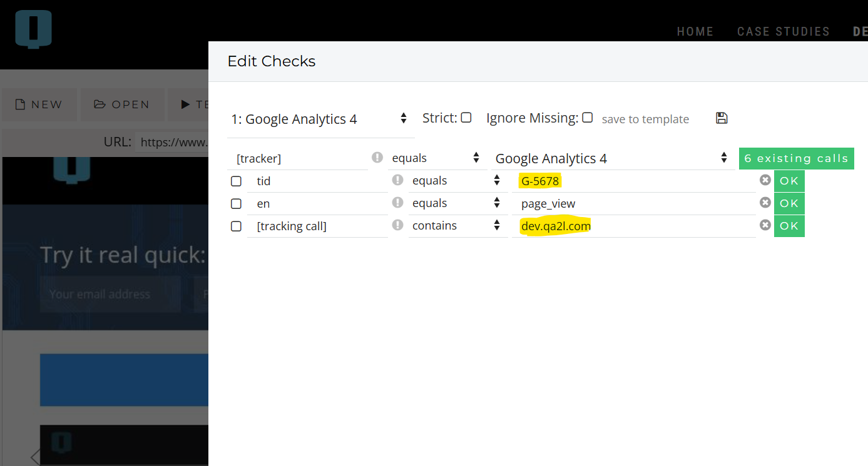Remove the tracking call check row
Screen dimensions: 868x466
(765, 225)
